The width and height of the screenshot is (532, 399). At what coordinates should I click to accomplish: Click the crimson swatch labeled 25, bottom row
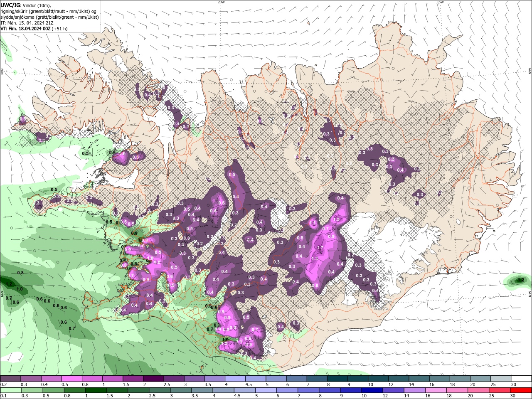[x=499, y=390]
